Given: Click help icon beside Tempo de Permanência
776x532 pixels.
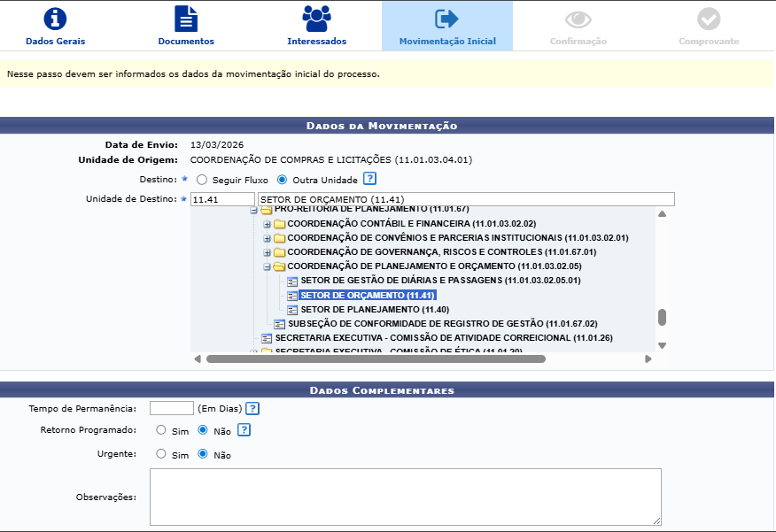Looking at the screenshot, I should (252, 408).
